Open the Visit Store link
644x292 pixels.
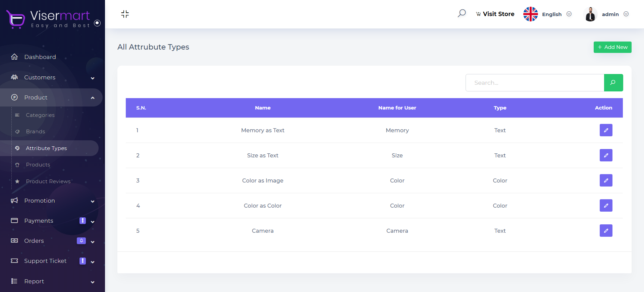point(495,14)
